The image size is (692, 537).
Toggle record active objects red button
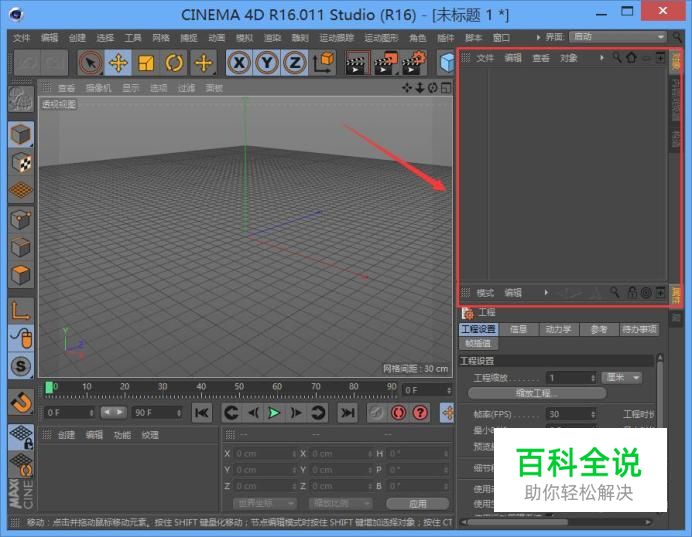(x=398, y=413)
